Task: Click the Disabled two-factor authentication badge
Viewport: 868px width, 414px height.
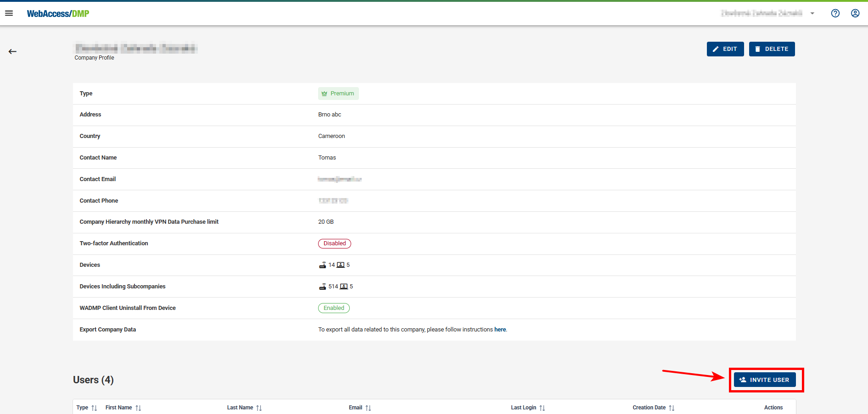Action: pos(335,243)
